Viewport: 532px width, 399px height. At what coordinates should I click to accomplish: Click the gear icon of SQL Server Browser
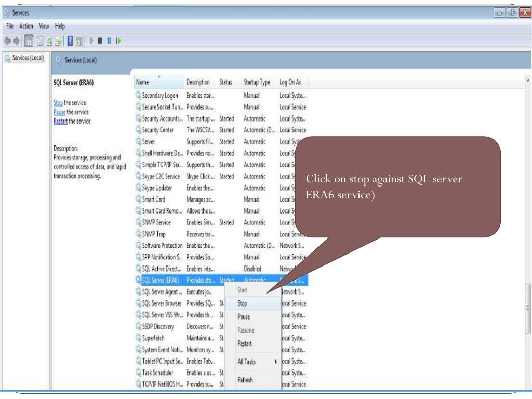[138, 303]
